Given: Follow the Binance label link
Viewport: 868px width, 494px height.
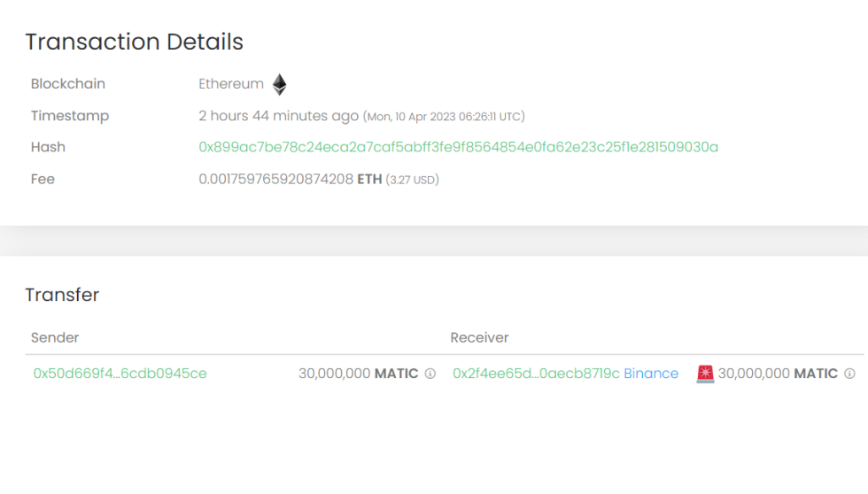Looking at the screenshot, I should point(651,374).
